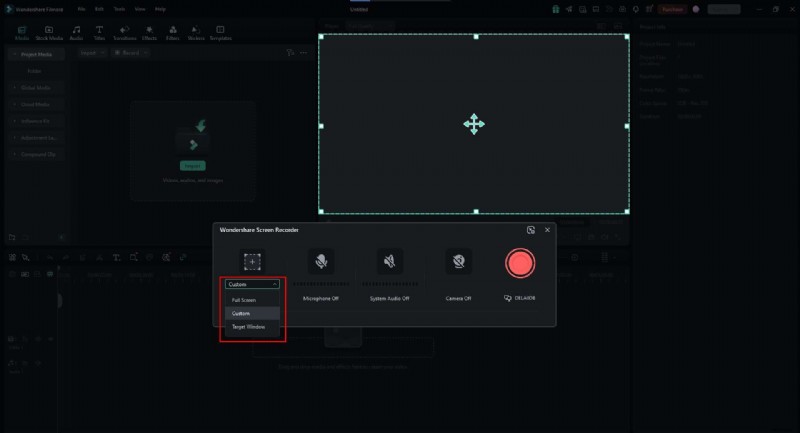Open the Edit menu in Filmora
This screenshot has width=800, height=433.
pyautogui.click(x=99, y=9)
